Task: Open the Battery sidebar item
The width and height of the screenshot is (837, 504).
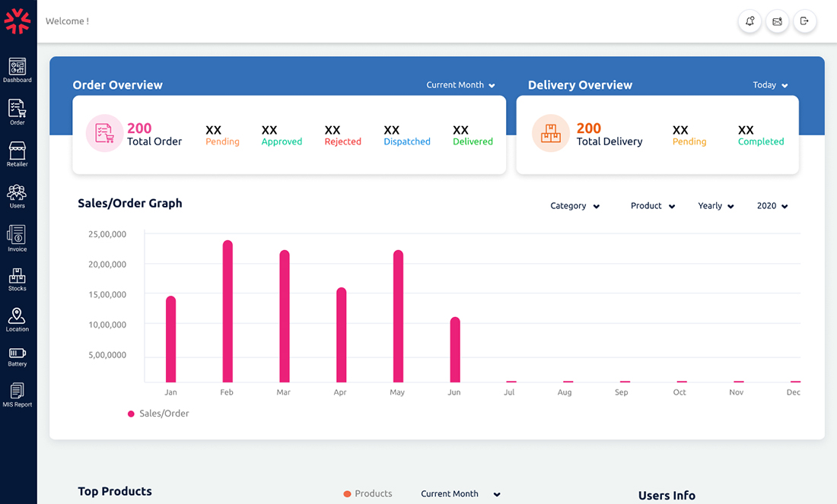Action: point(17,357)
